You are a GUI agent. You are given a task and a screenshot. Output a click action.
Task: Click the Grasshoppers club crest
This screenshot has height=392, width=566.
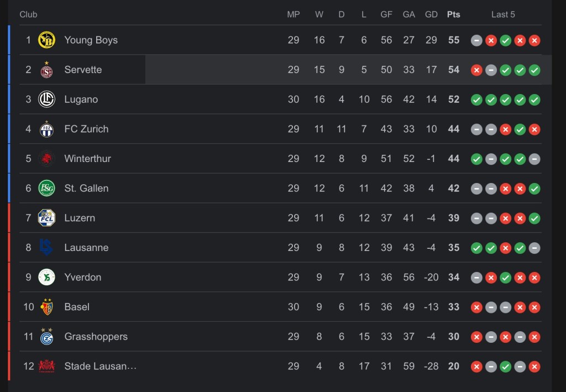point(46,337)
